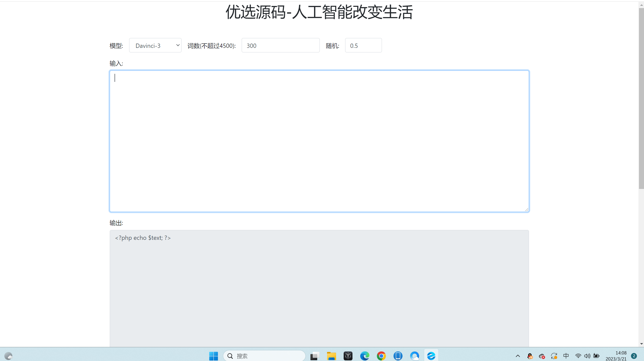Open notification badge showing 2
Viewport: 644px width, 361px height.
click(634, 356)
